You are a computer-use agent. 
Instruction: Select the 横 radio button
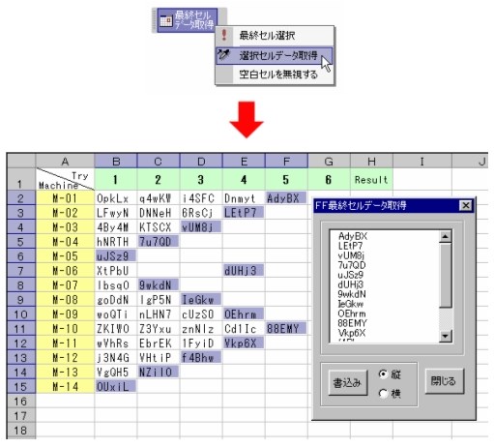tap(383, 394)
